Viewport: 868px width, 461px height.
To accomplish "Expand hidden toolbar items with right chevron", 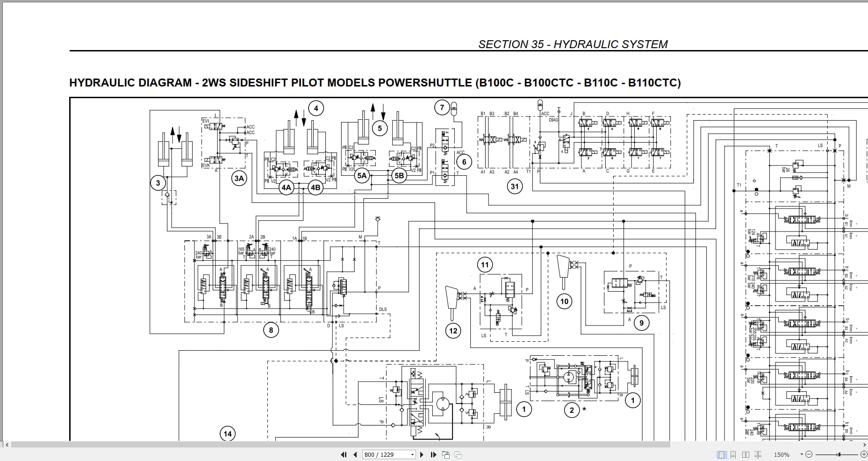I will (x=864, y=445).
